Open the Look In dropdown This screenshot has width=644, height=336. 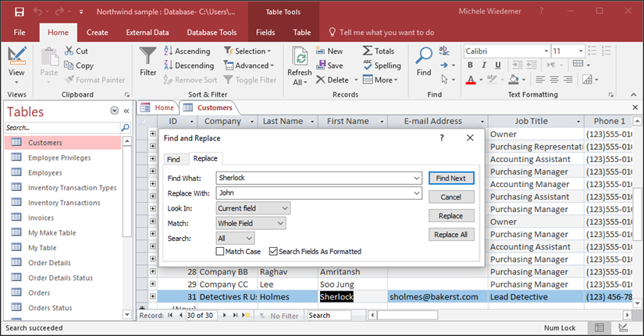tap(285, 208)
